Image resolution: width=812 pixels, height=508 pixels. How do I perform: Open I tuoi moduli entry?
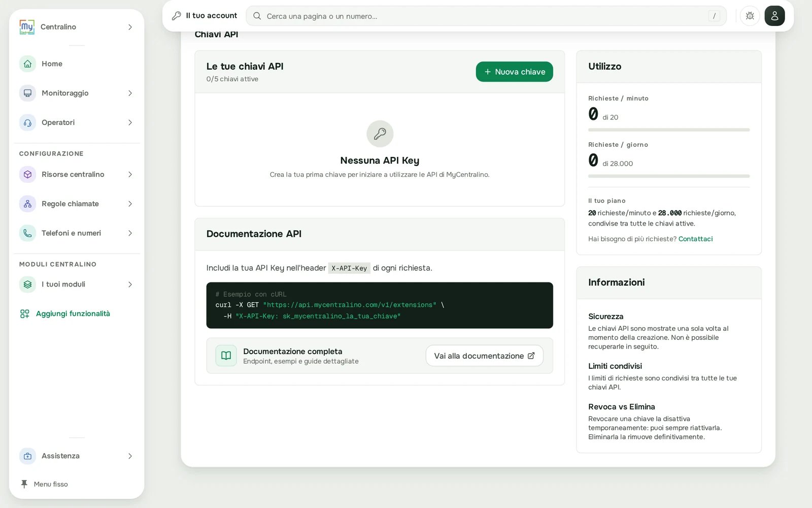point(77,284)
